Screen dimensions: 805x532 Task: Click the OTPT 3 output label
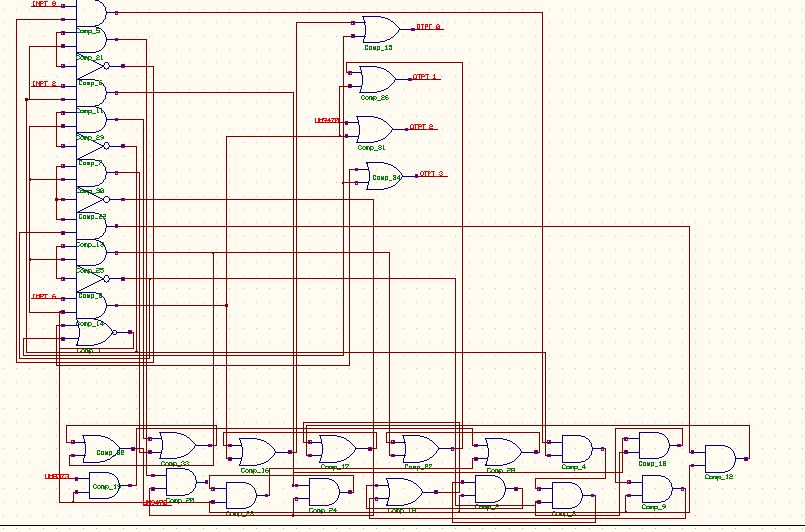[431, 174]
